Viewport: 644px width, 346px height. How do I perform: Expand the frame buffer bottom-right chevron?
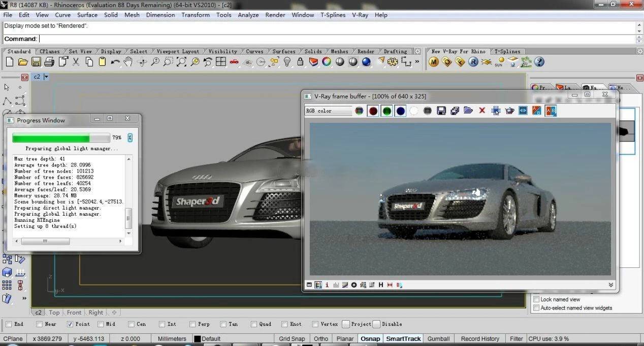tap(610, 285)
